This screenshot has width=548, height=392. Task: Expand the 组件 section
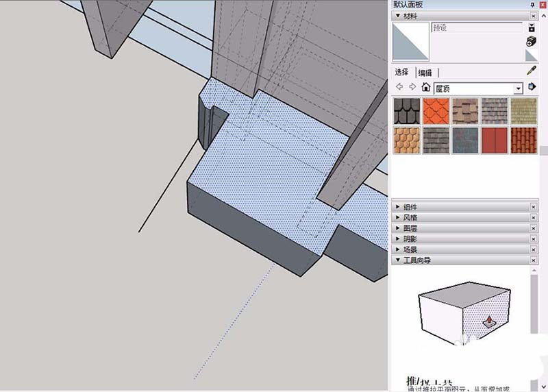[x=398, y=207]
